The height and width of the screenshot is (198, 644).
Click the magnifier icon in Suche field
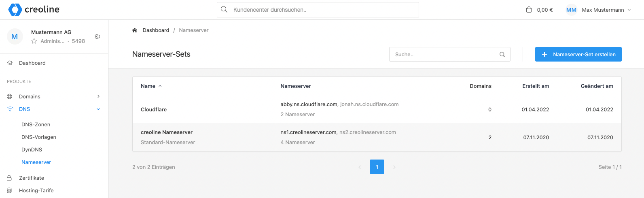[502, 54]
